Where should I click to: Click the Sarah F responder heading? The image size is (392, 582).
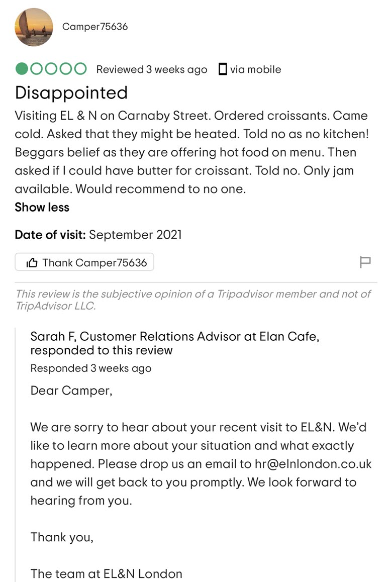click(175, 343)
